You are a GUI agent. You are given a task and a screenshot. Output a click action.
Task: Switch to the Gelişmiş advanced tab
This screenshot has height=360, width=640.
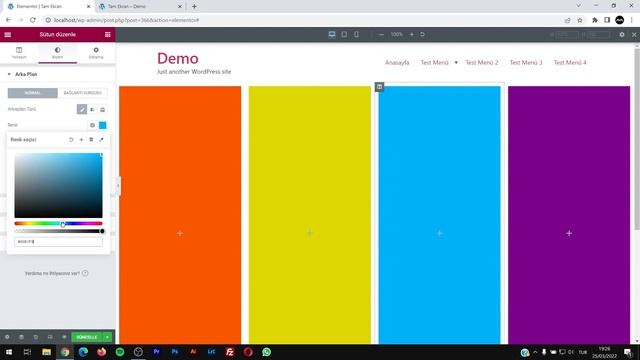(96, 53)
